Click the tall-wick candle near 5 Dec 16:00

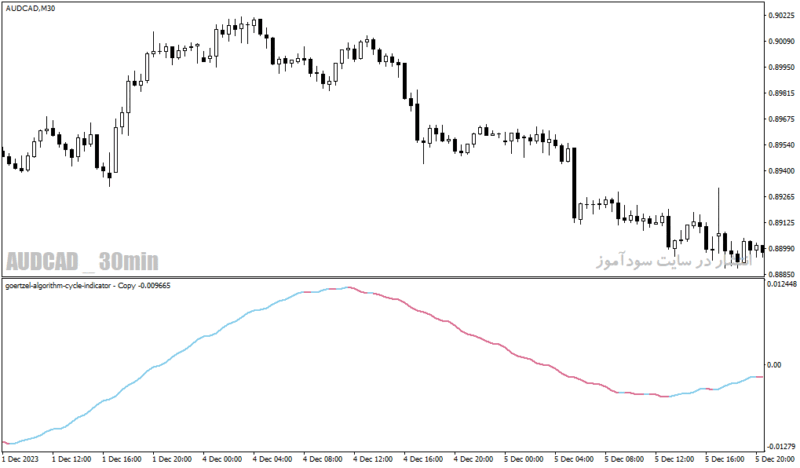(x=719, y=219)
